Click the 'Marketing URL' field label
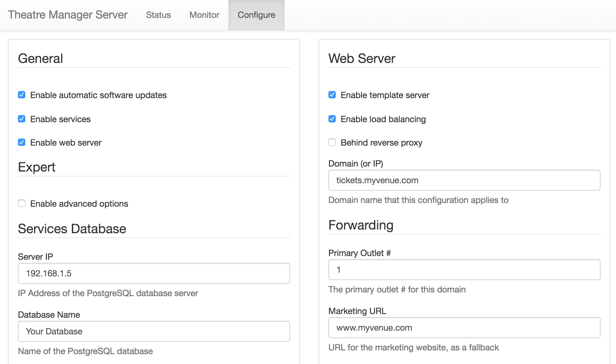This screenshot has width=616, height=364. [357, 311]
